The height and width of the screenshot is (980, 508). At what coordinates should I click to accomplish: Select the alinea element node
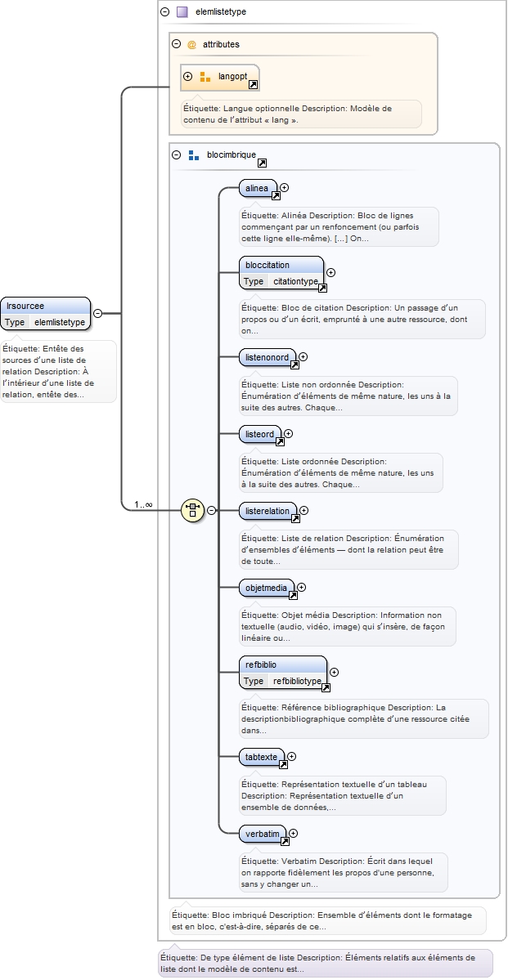point(258,188)
